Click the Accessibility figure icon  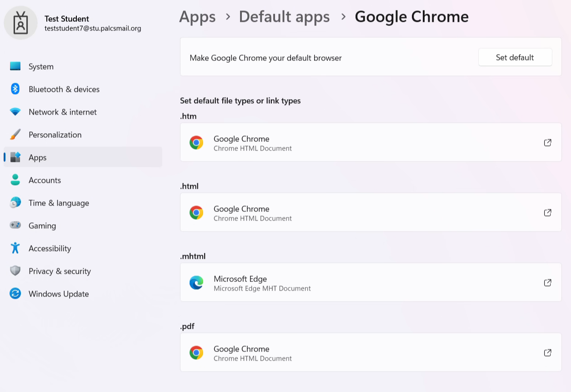click(15, 248)
